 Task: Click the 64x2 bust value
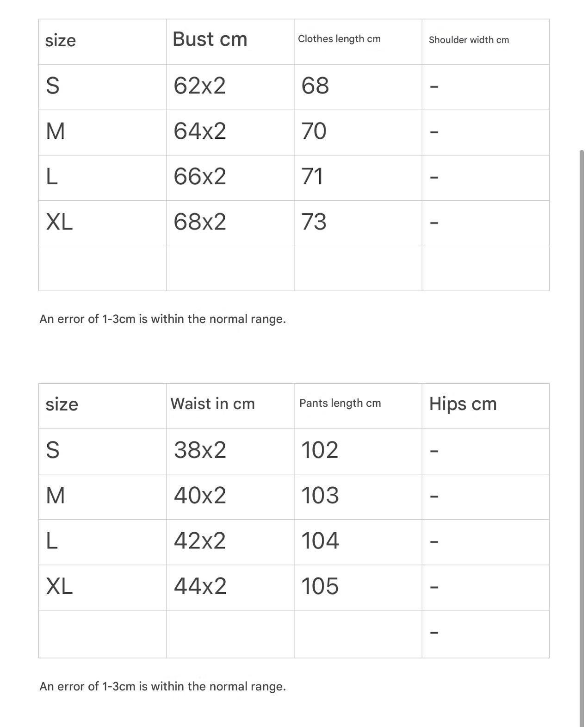[x=200, y=131]
